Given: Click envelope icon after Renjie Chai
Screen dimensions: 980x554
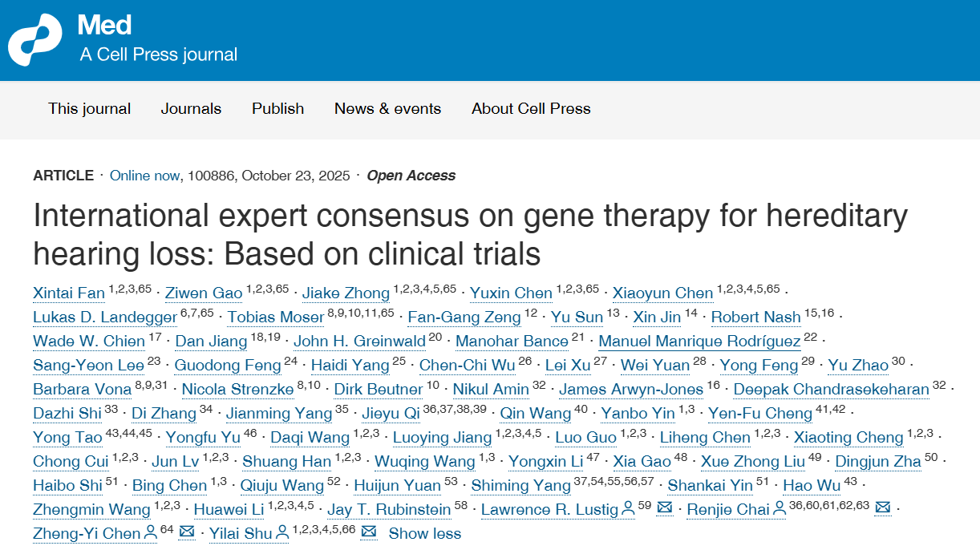Looking at the screenshot, I should click(x=882, y=508).
